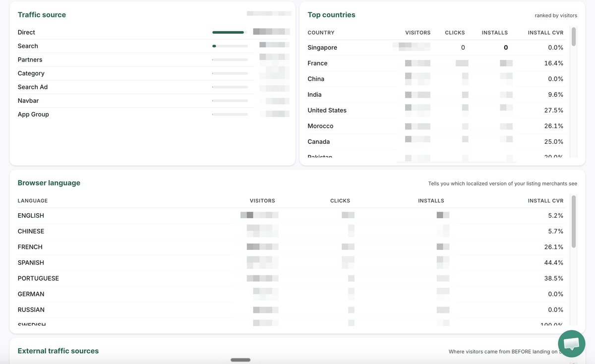Click the Category traffic source progress bar
The height and width of the screenshot is (364, 595).
[x=230, y=73]
